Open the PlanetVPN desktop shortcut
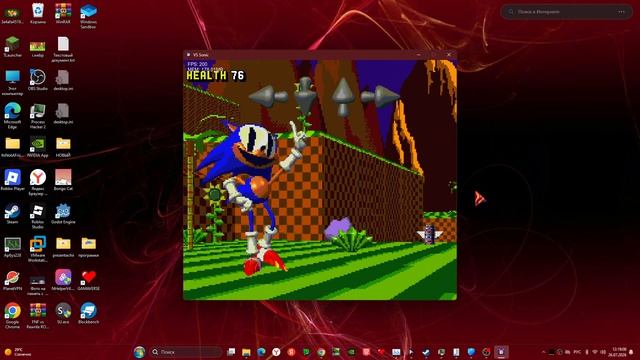The image size is (640, 360). (13, 280)
